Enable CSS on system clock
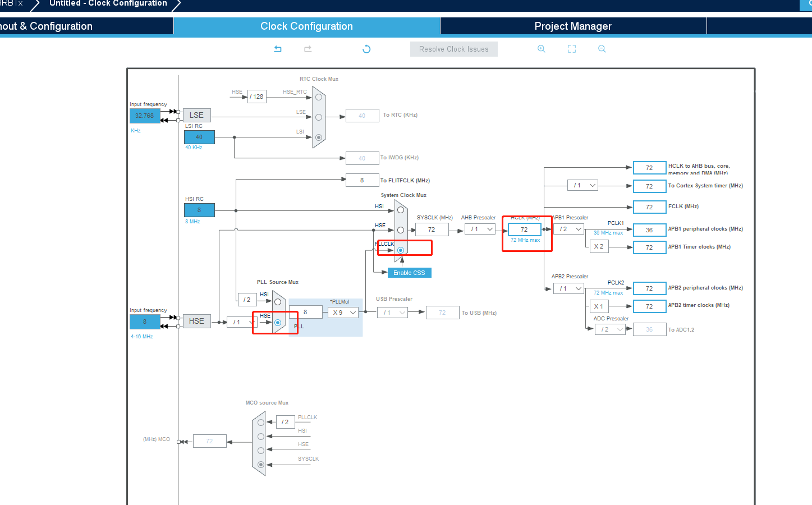The height and width of the screenshot is (505, 812). click(410, 273)
